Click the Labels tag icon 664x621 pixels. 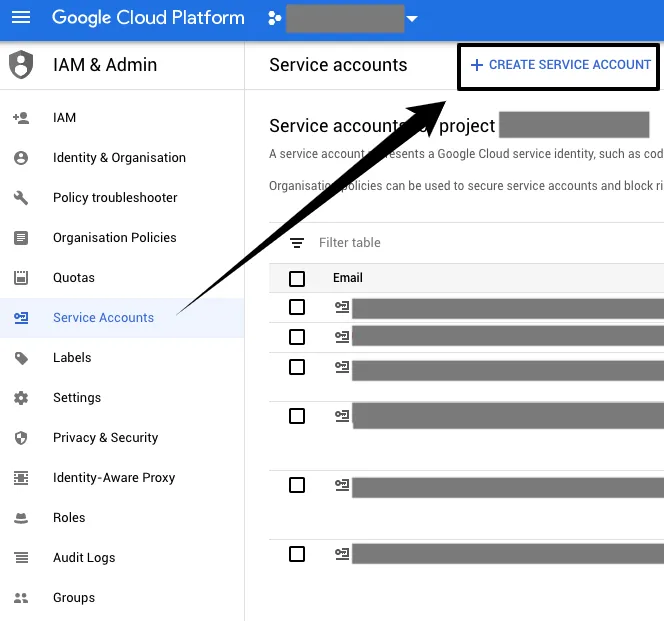21,358
